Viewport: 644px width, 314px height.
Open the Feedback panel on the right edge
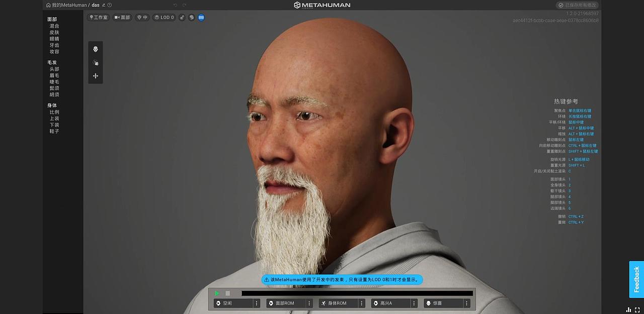(x=635, y=279)
